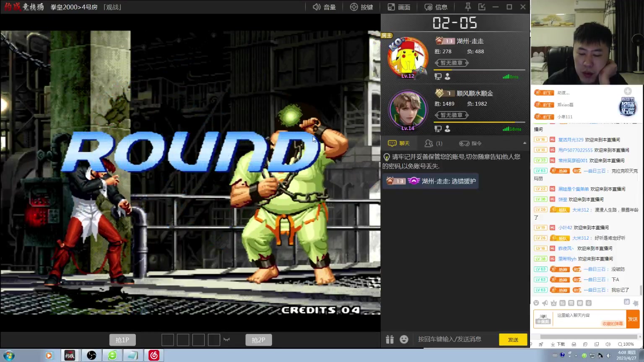Switch to the spectators (1) tab
The width and height of the screenshot is (644, 362).
(434, 143)
